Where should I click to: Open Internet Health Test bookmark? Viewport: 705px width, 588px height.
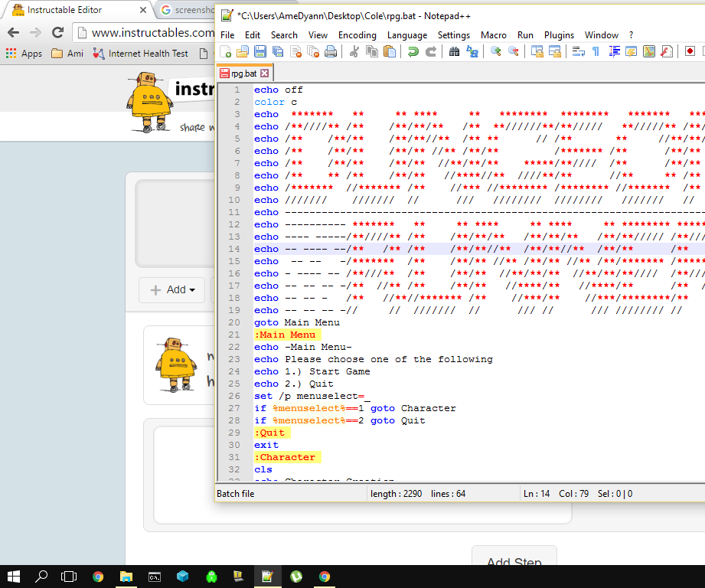[x=140, y=54]
